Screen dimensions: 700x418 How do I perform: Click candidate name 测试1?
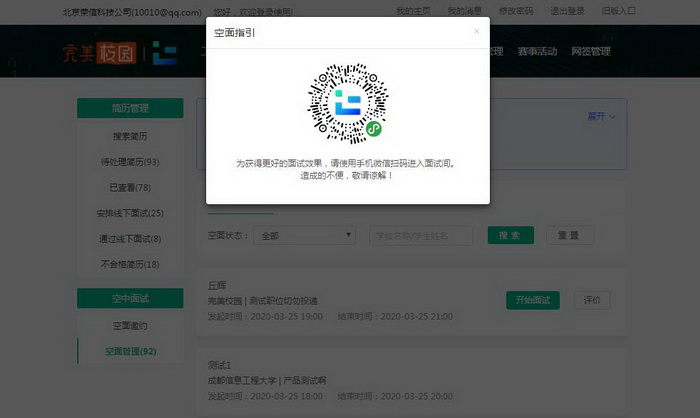pyautogui.click(x=219, y=365)
